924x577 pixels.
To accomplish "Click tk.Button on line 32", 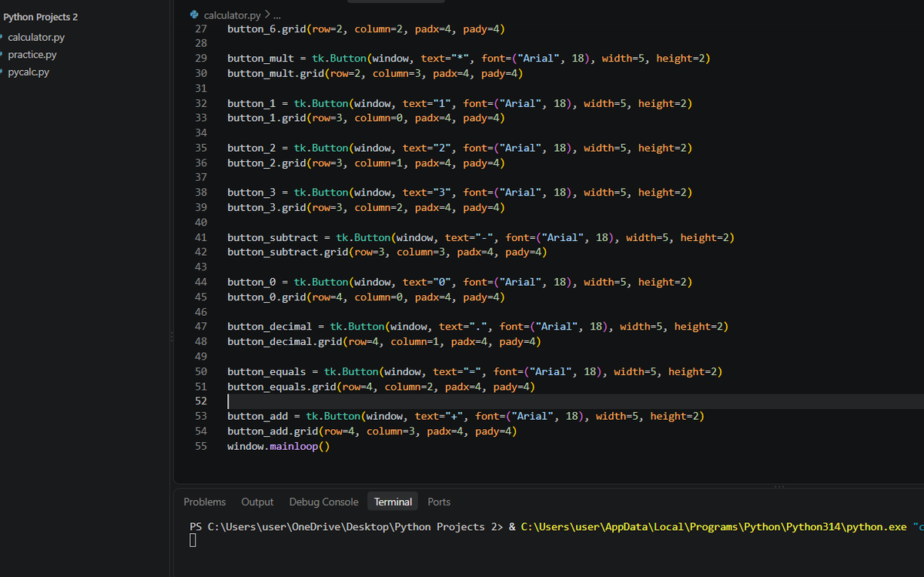I will coord(320,103).
